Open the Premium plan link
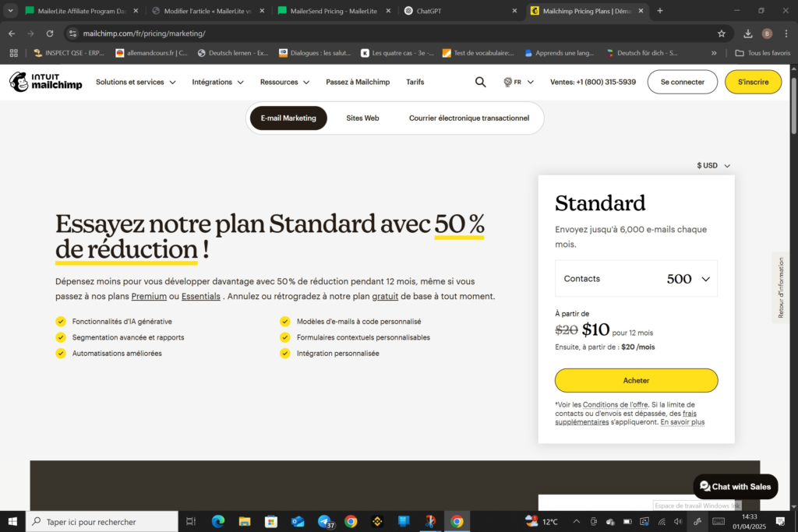Image resolution: width=798 pixels, height=532 pixels. (149, 296)
